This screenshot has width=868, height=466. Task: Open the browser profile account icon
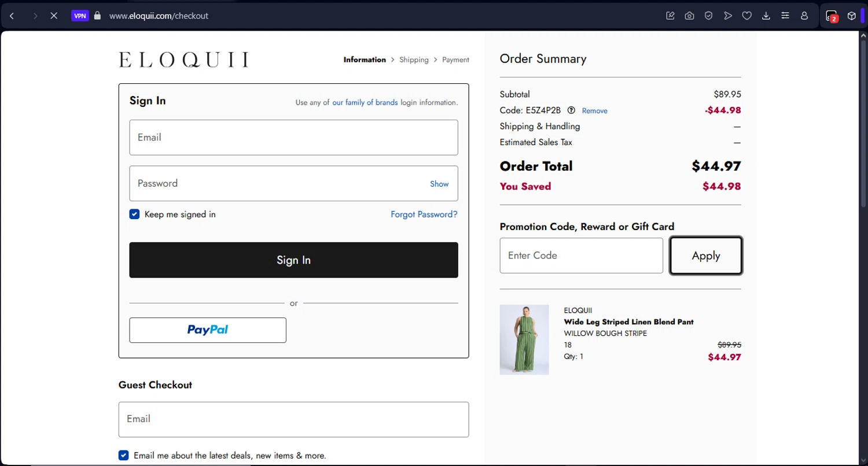pyautogui.click(x=804, y=16)
